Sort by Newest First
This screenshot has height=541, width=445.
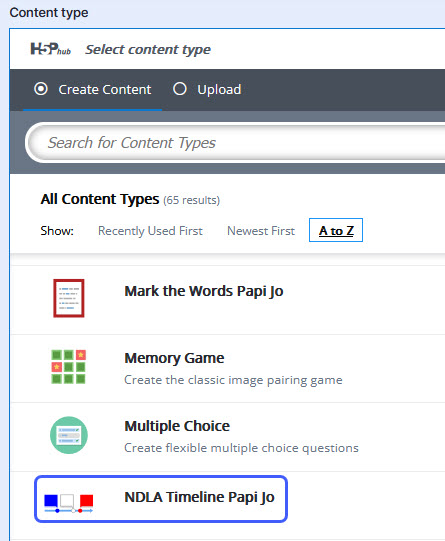pos(261,230)
